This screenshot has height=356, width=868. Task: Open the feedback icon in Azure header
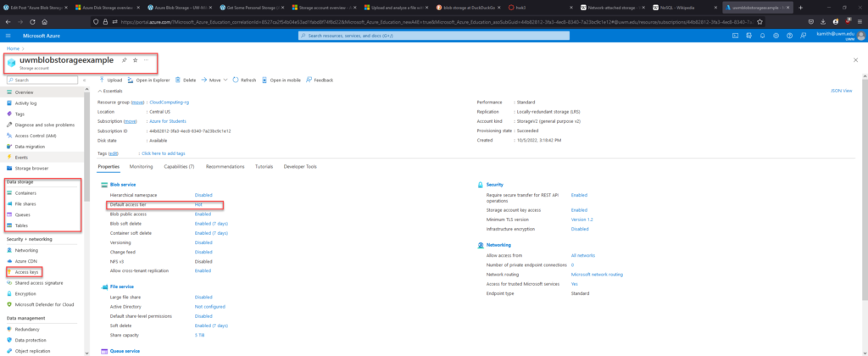point(803,36)
